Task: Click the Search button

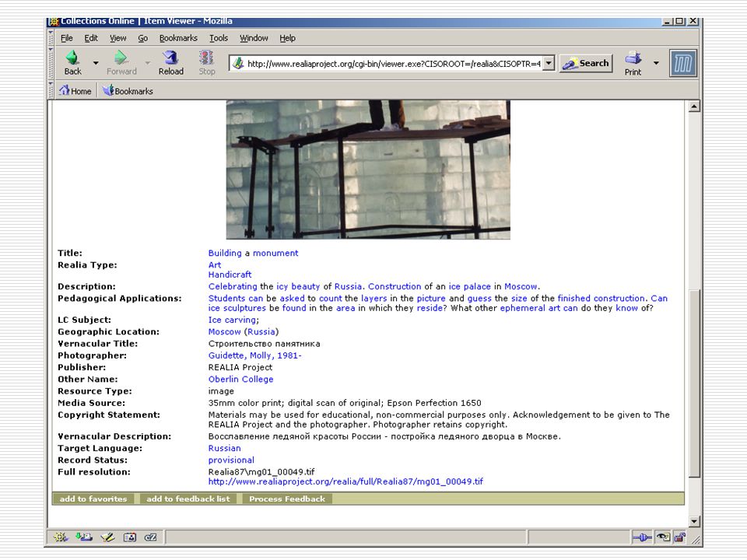Action: [586, 63]
